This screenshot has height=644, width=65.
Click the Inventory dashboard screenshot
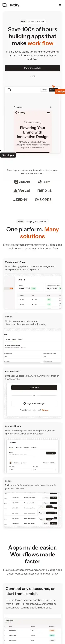tap(32, 291)
